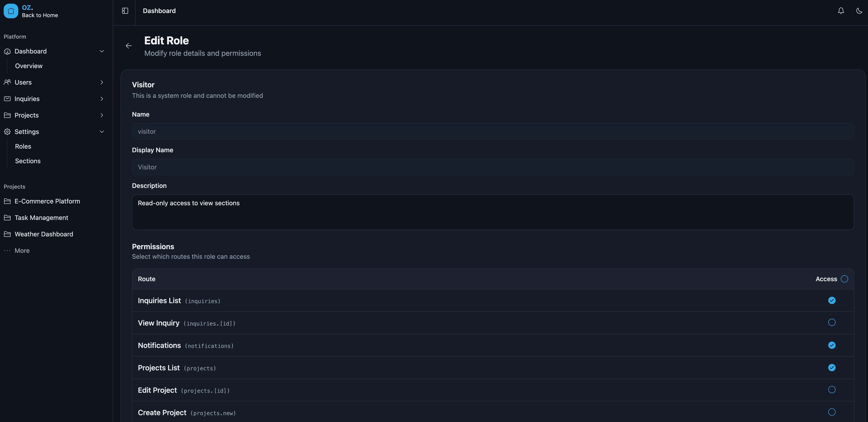Click the Weather Dashboard folder icon

tap(7, 234)
